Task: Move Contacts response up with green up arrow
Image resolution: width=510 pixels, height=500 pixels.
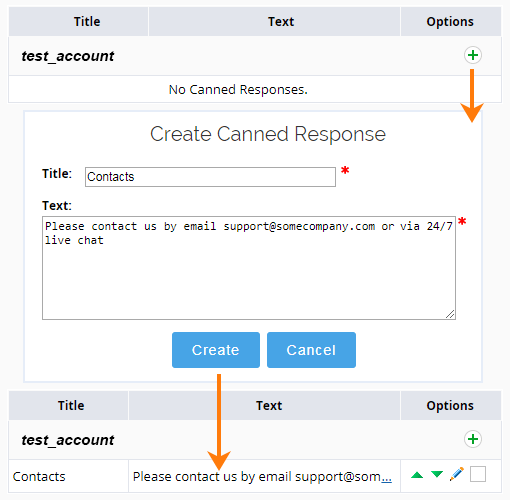Action: [417, 475]
